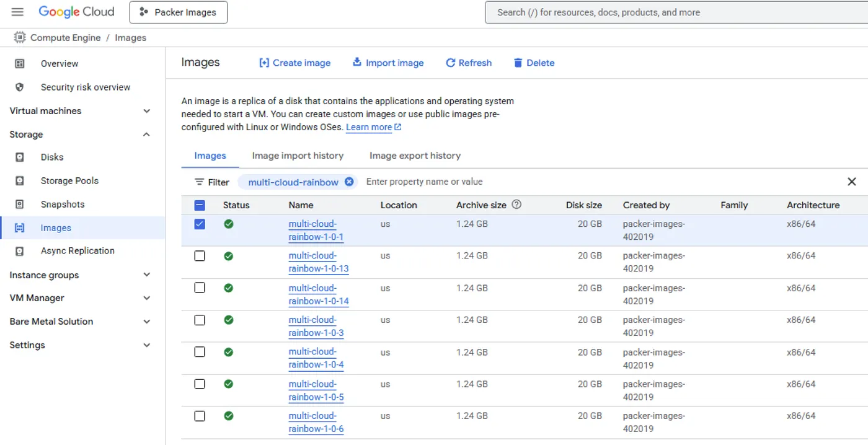Click the top search bar field

[x=676, y=12]
